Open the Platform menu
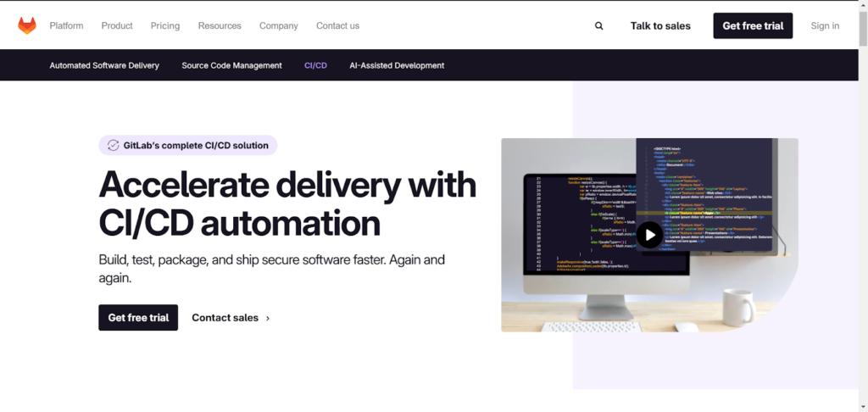This screenshot has height=412, width=868. pos(66,25)
